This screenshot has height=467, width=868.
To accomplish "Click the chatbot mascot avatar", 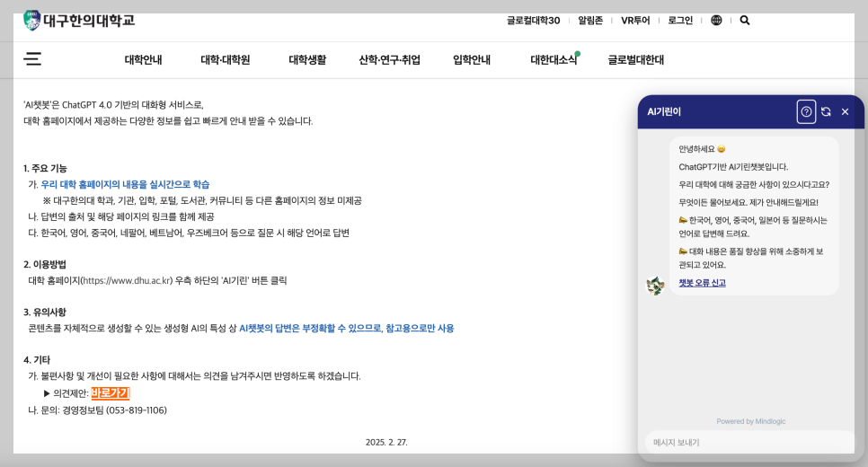I will (655, 286).
